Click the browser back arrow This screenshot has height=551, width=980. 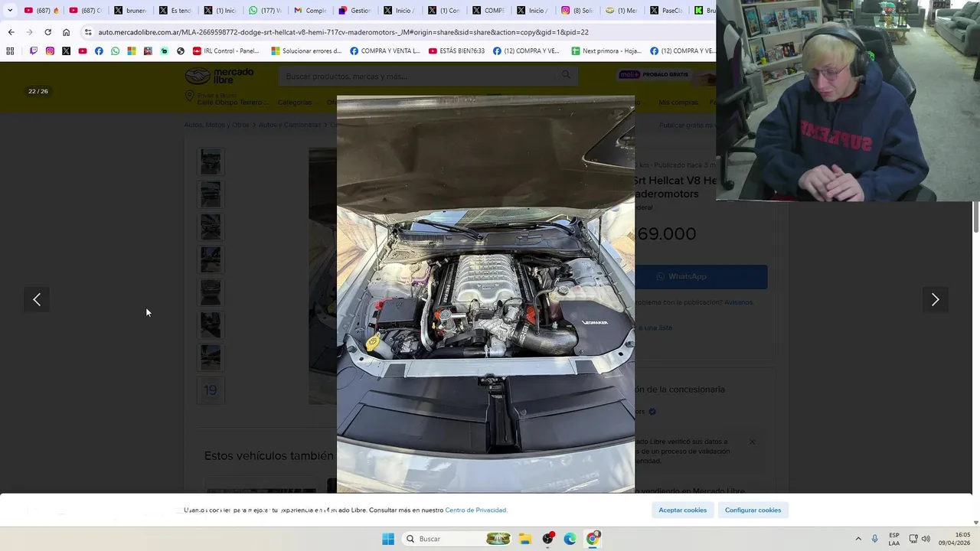tap(11, 32)
